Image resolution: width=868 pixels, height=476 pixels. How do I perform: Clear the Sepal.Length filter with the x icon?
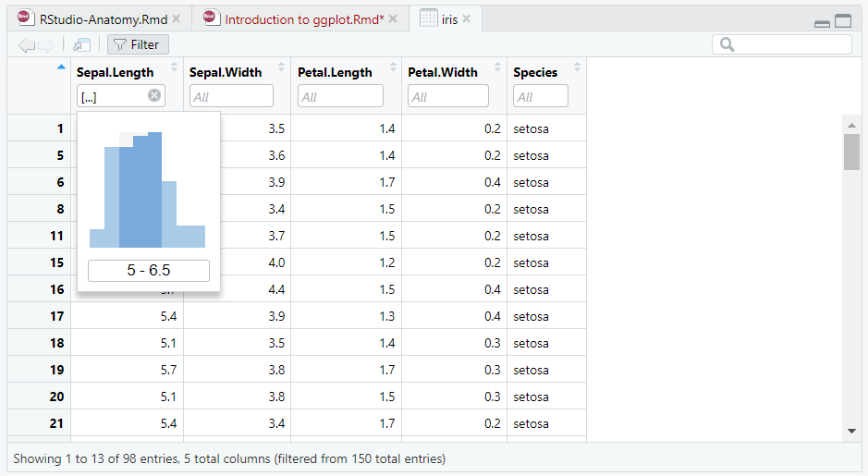(154, 95)
